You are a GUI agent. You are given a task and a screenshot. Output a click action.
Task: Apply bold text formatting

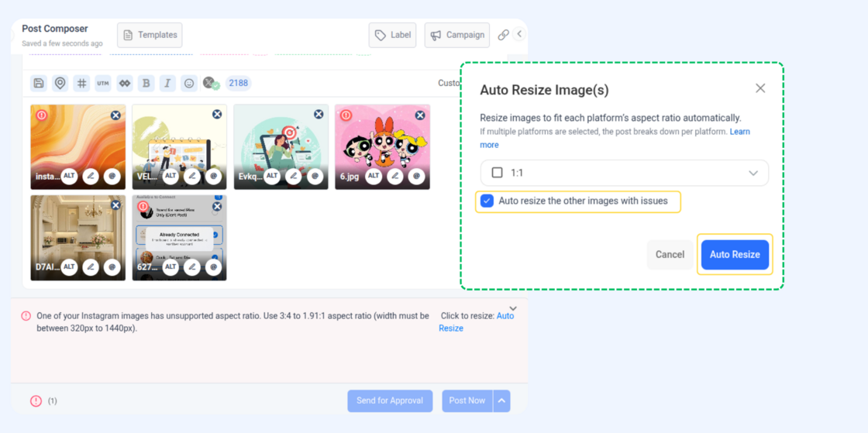146,83
